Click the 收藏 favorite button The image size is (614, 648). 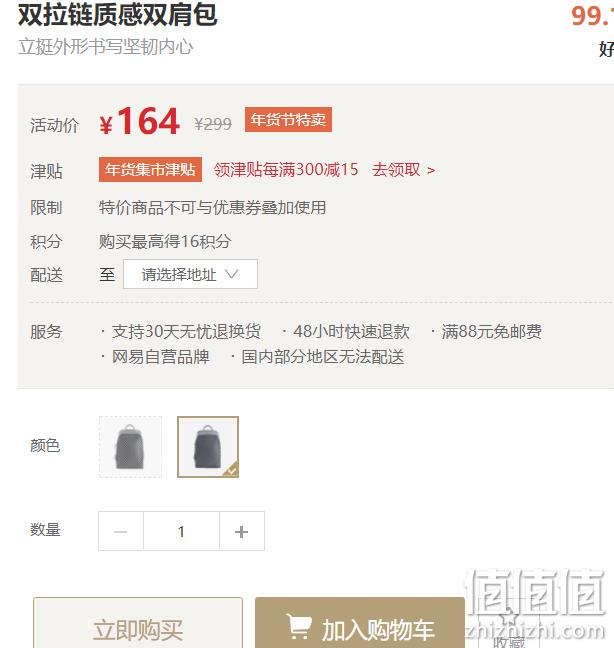click(509, 641)
